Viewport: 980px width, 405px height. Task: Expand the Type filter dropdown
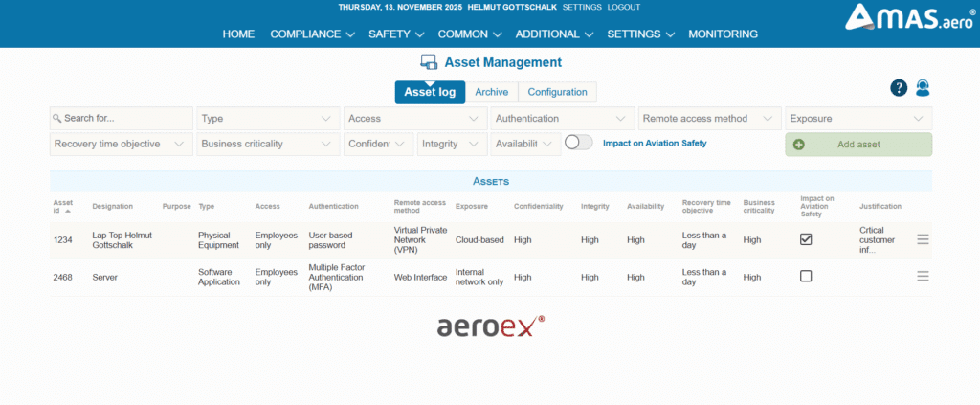click(267, 119)
